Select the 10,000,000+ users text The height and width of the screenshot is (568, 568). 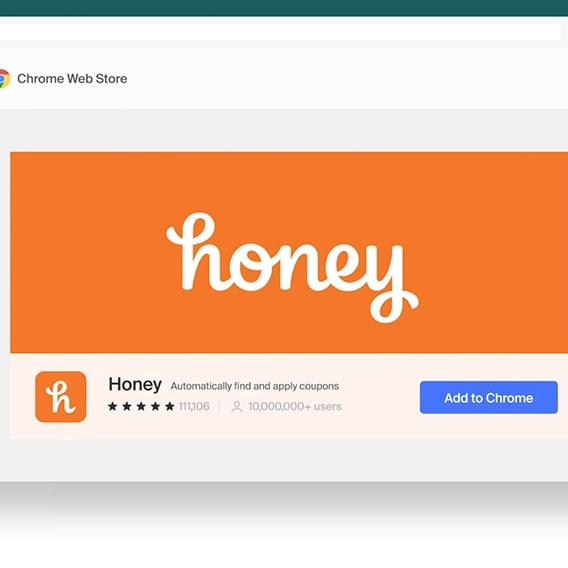click(295, 406)
